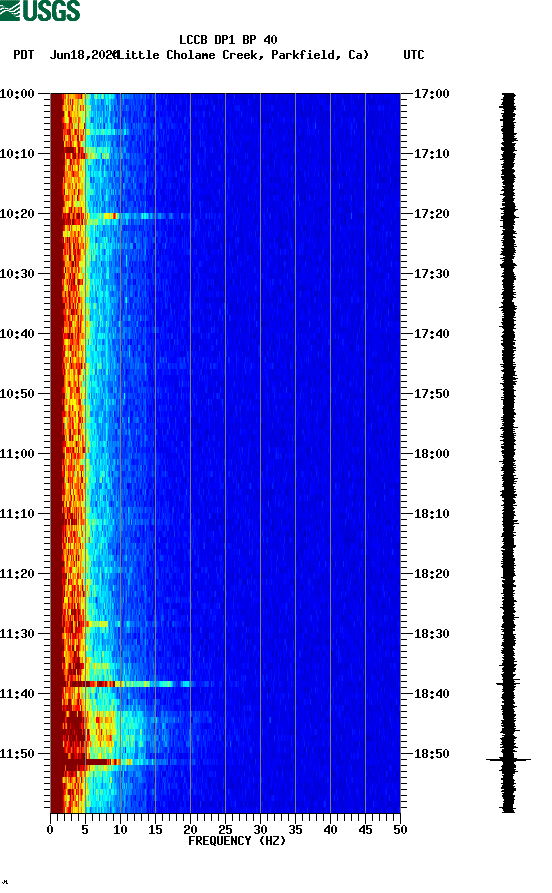Click the "10" frequency axis label

[120, 830]
